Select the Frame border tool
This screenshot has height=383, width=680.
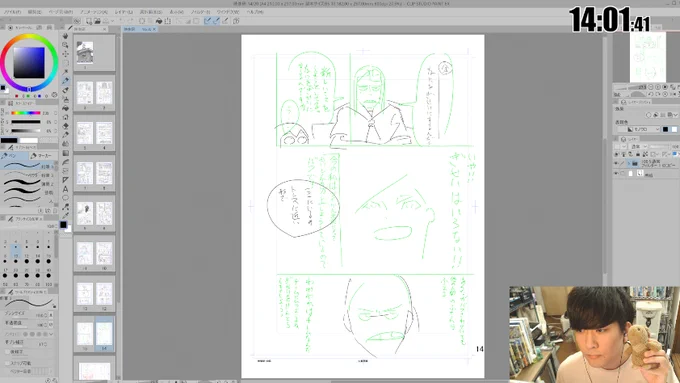[x=65, y=171]
